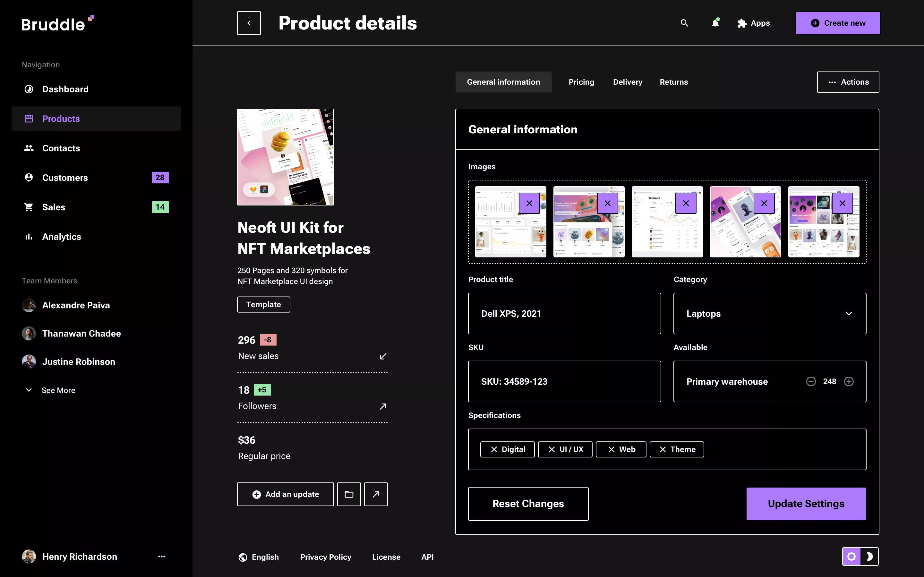
Task: Click the folder icon beside Add an update
Action: [349, 494]
